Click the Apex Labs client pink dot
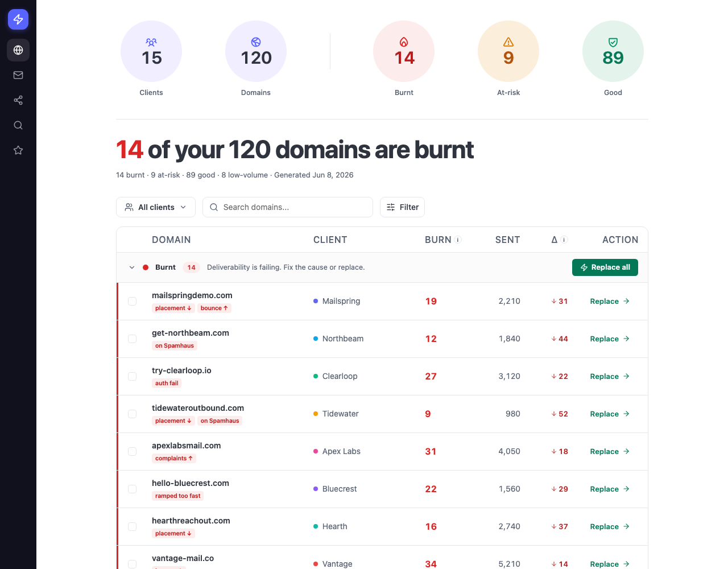 click(x=316, y=451)
